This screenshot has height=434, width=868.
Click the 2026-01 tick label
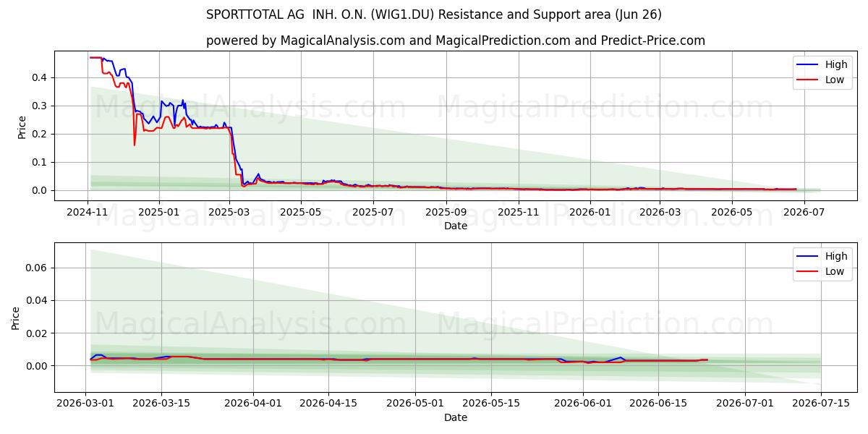click(590, 212)
